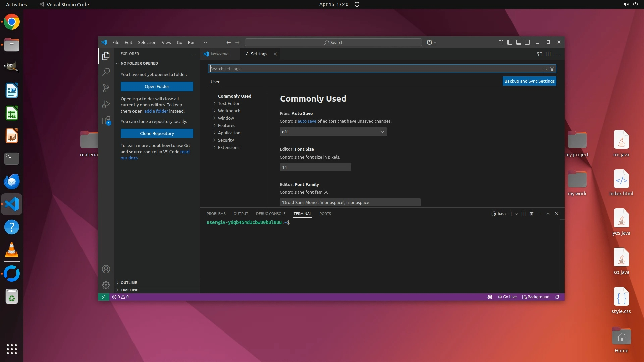Toggle the bottom Panel visibility
644x362 pixels.
519,42
